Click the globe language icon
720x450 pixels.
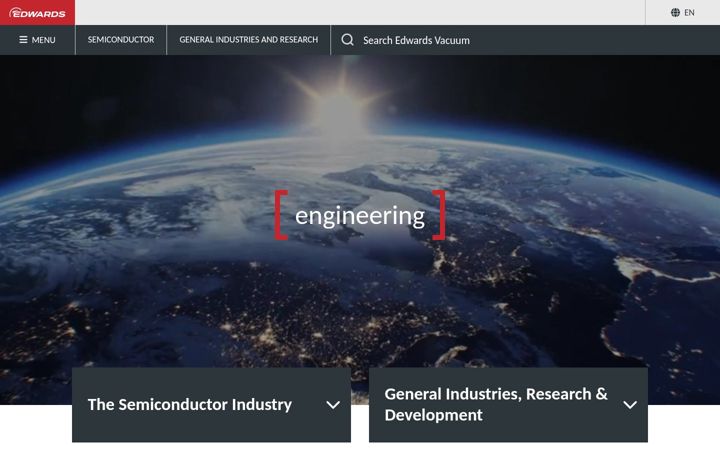[x=675, y=12]
